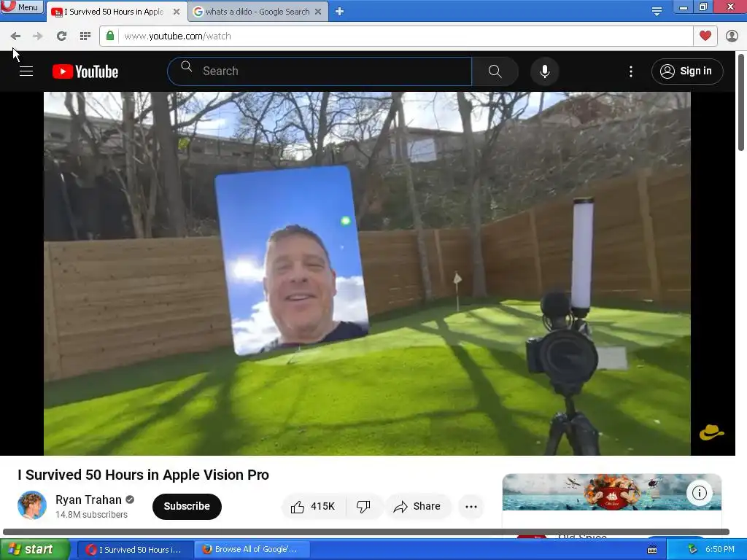Open the Ryan Trahan channel name link
Image resolution: width=747 pixels, height=560 pixels.
[88, 499]
